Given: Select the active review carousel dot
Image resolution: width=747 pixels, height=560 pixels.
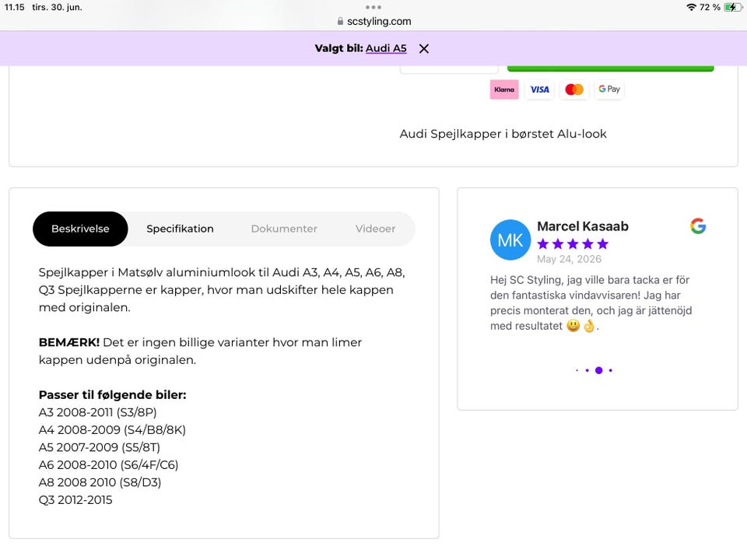Looking at the screenshot, I should [599, 370].
